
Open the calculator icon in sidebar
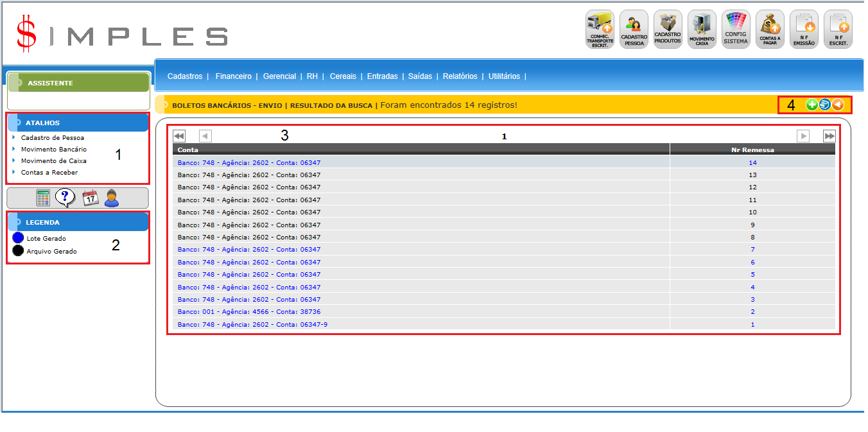(x=43, y=198)
